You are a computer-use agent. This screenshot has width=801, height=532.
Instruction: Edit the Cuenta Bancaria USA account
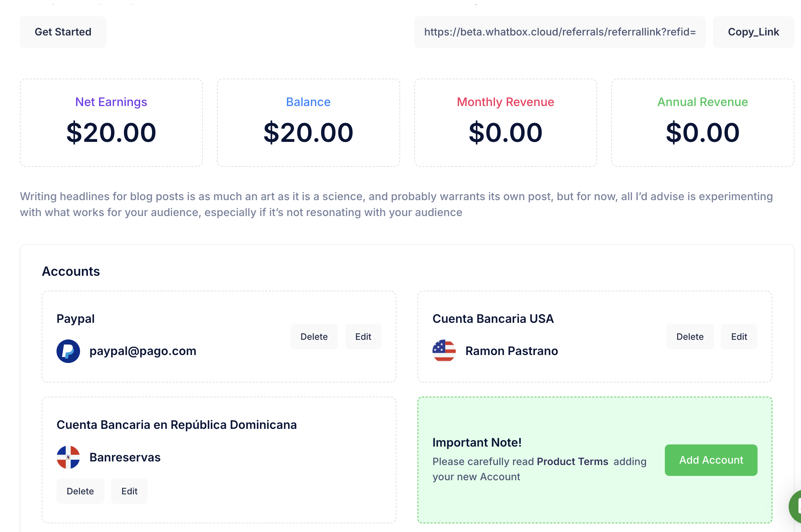click(739, 337)
